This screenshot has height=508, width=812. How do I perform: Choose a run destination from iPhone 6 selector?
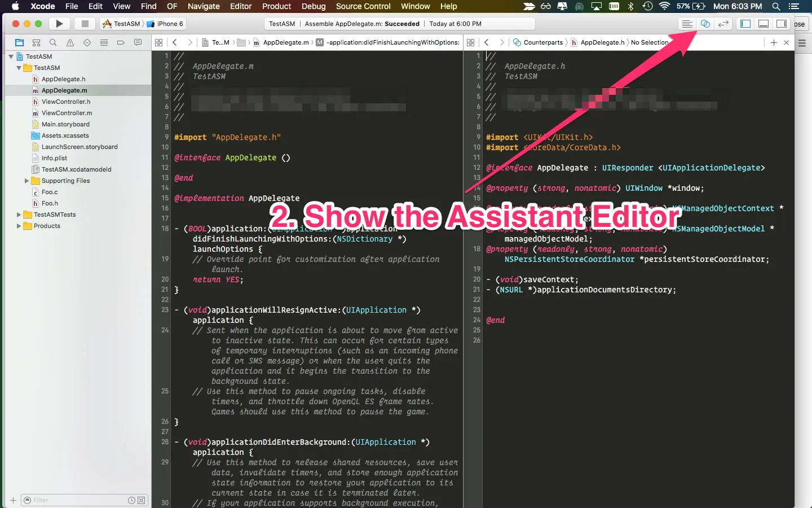pos(165,24)
